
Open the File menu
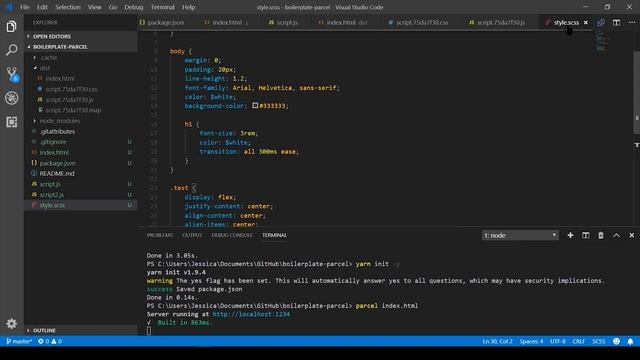[x=24, y=7]
